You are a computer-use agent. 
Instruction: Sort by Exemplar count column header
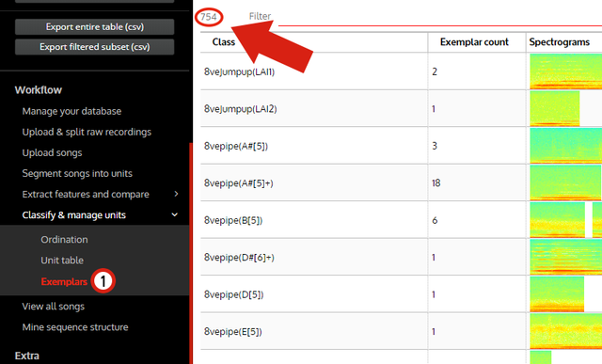[x=474, y=41]
